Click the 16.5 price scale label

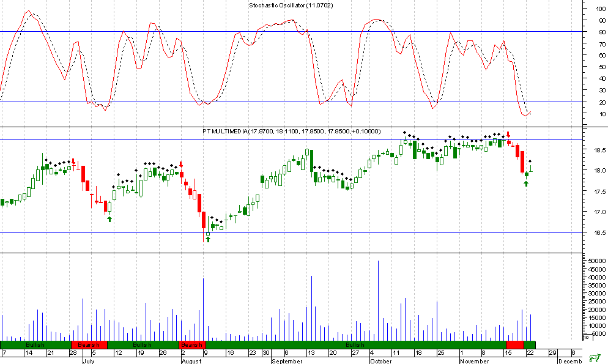tap(600, 233)
